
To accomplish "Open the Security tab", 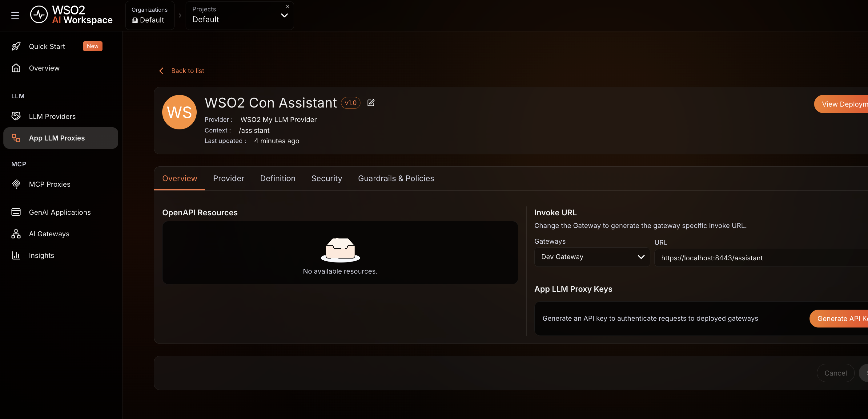I will coord(327,178).
